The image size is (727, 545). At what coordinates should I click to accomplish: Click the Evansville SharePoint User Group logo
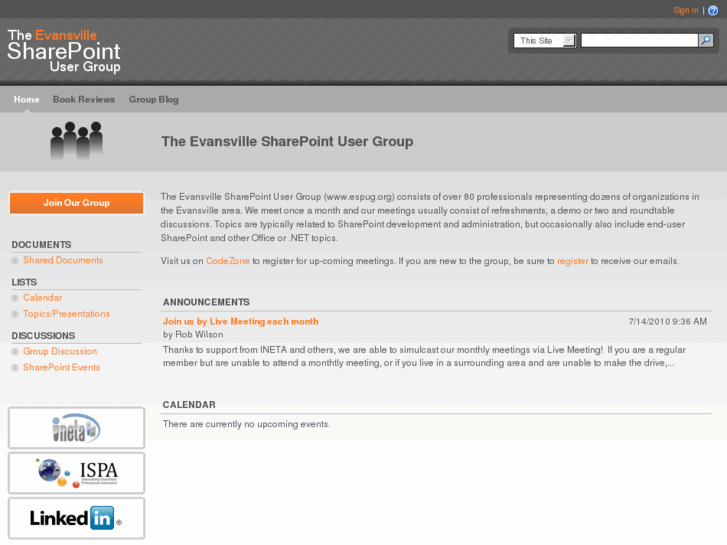click(x=64, y=51)
